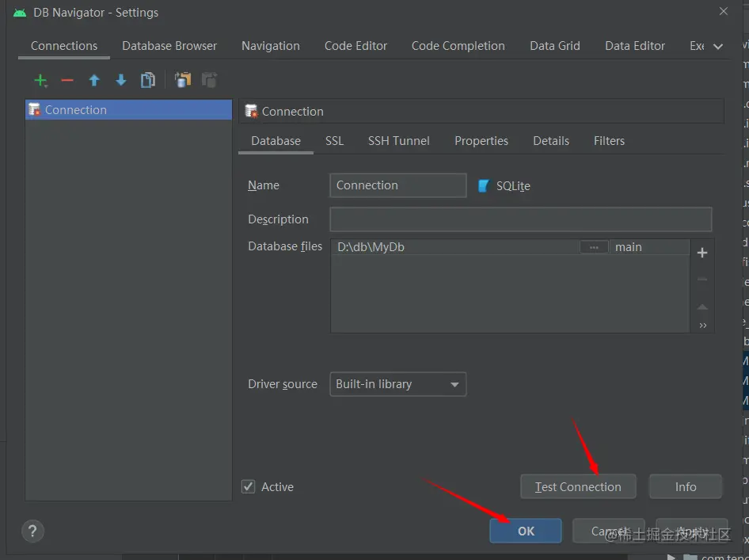This screenshot has width=749, height=560.
Task: Open help with the question mark button
Action: [32, 531]
